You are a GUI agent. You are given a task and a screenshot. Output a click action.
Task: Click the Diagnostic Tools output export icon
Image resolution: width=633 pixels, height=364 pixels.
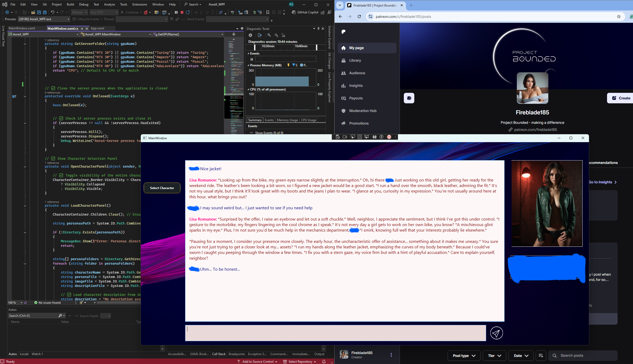(x=260, y=35)
